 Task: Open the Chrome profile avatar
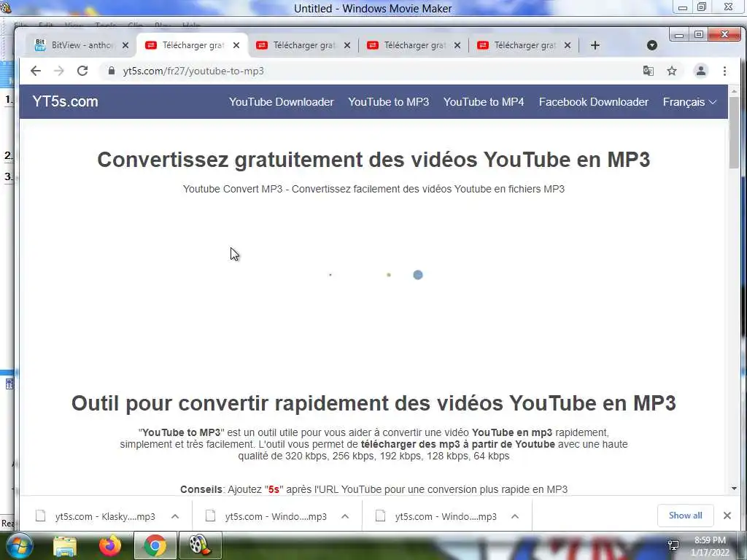pos(701,71)
